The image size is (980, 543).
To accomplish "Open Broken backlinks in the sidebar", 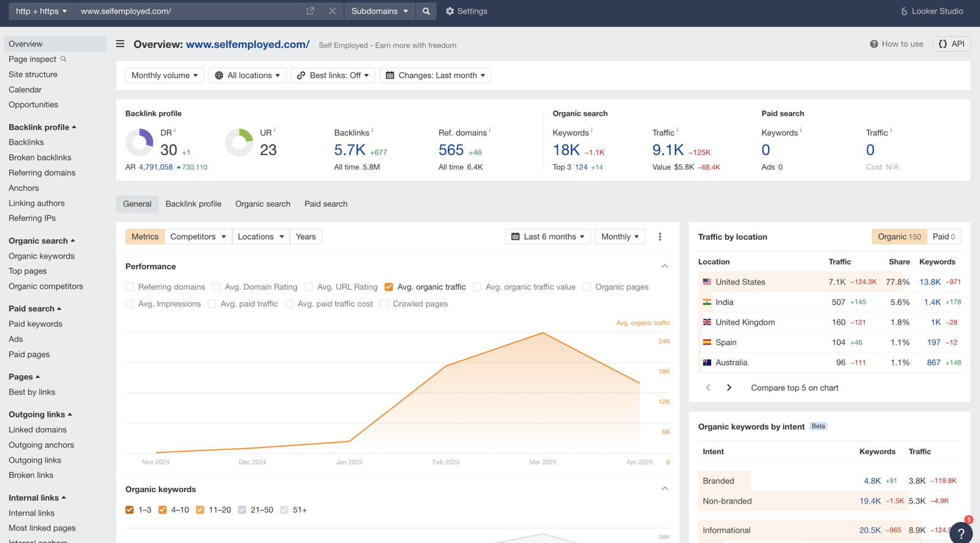I will point(40,158).
